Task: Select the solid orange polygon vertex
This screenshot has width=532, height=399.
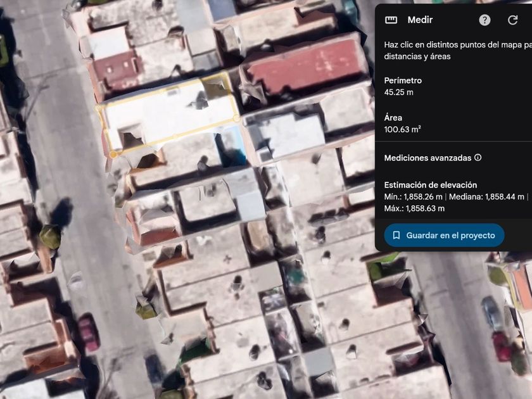Action: tap(113, 155)
